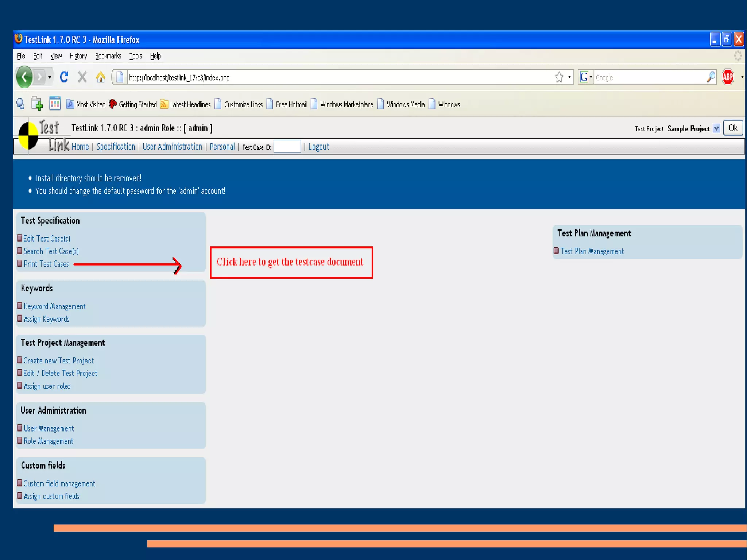Click the bullet icon beside Keyword Management

click(19, 306)
